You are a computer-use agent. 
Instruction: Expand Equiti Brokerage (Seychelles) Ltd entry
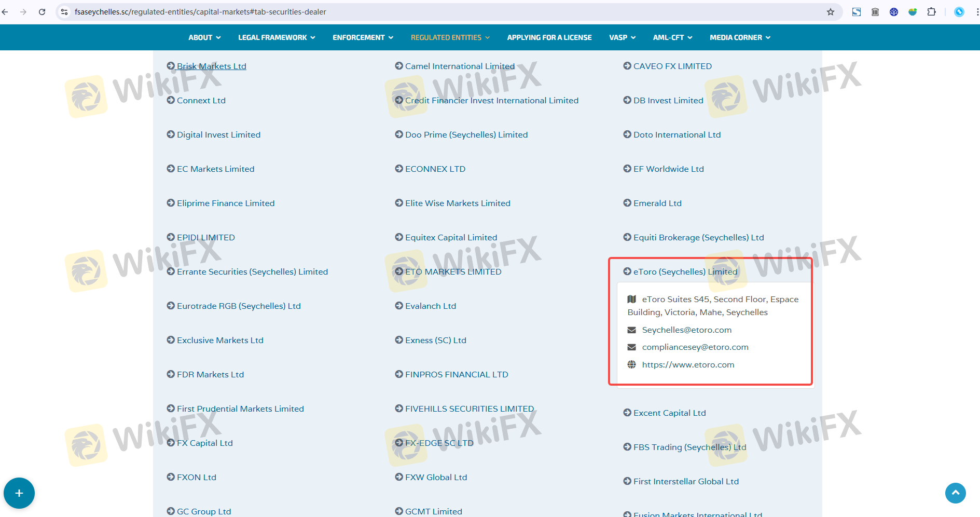click(699, 237)
